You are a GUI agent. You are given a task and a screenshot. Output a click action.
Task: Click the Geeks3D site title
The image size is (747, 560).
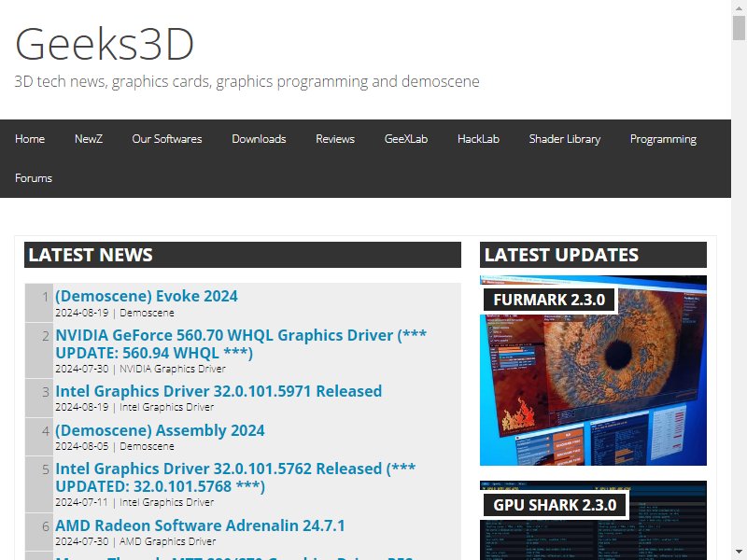pos(105,44)
